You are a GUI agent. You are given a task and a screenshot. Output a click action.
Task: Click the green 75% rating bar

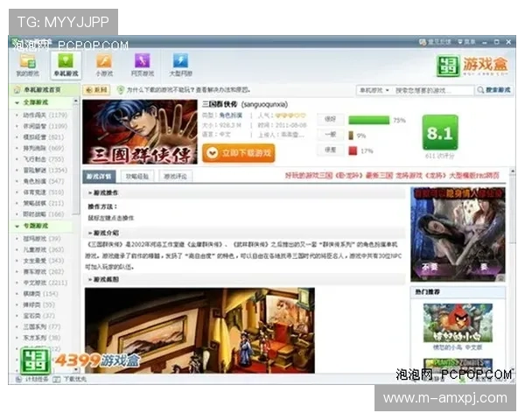(369, 120)
